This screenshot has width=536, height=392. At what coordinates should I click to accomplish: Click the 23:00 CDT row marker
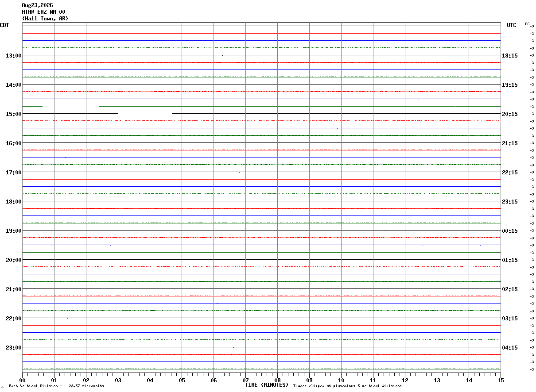coord(13,347)
